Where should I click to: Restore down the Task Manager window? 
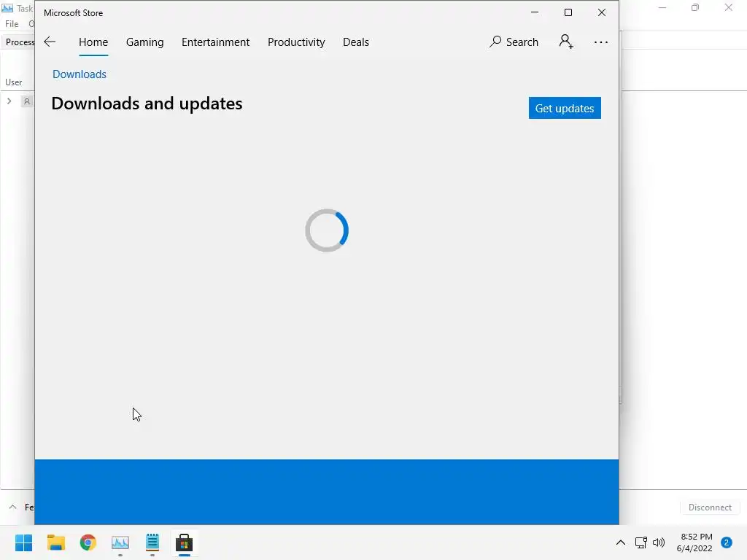tap(695, 7)
